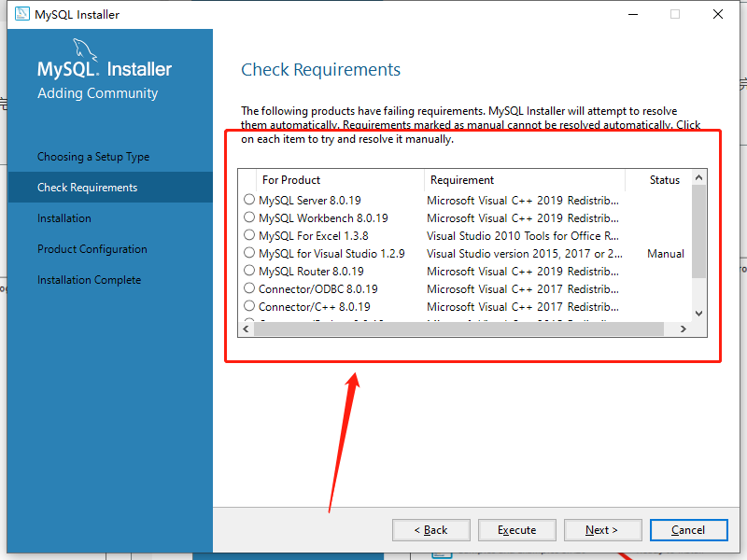
Task: Cancel the MySQL installation
Action: [689, 530]
